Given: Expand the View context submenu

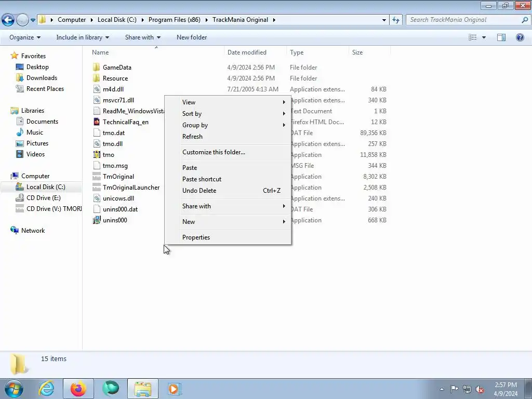Looking at the screenshot, I should [x=234, y=102].
